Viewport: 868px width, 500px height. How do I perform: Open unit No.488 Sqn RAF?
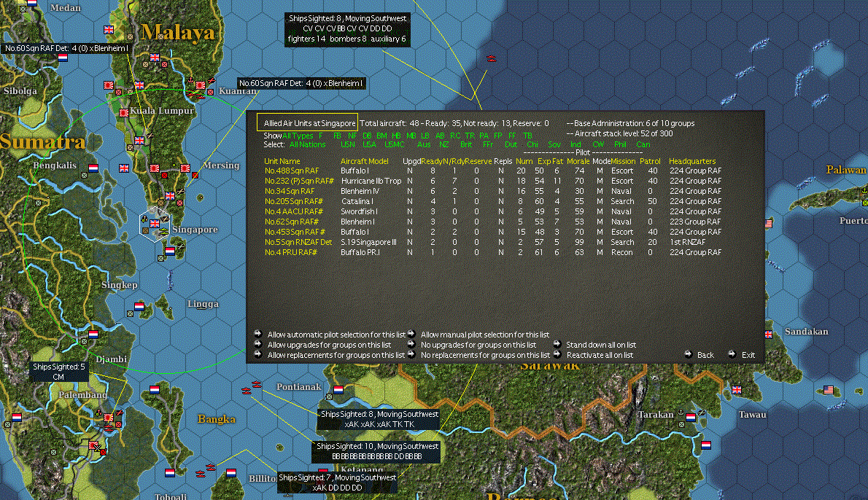pyautogui.click(x=292, y=171)
